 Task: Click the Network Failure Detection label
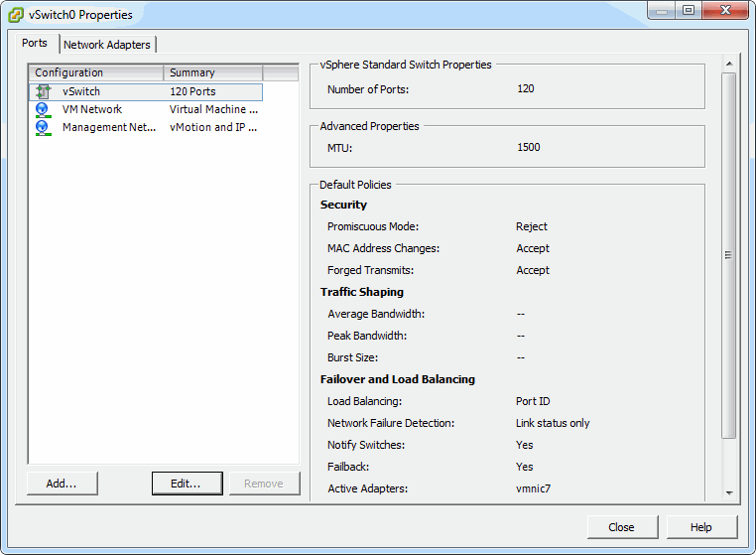click(x=391, y=423)
